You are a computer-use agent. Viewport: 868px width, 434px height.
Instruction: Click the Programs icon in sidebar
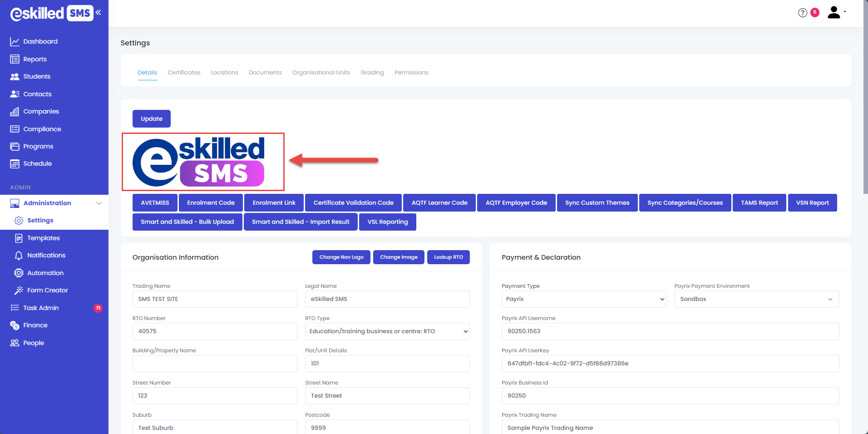[x=15, y=147]
